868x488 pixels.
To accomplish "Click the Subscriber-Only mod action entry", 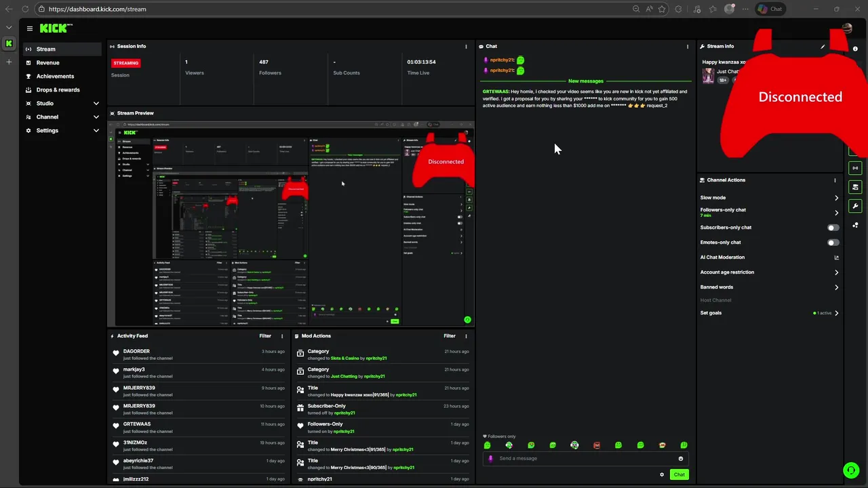I will [382, 409].
